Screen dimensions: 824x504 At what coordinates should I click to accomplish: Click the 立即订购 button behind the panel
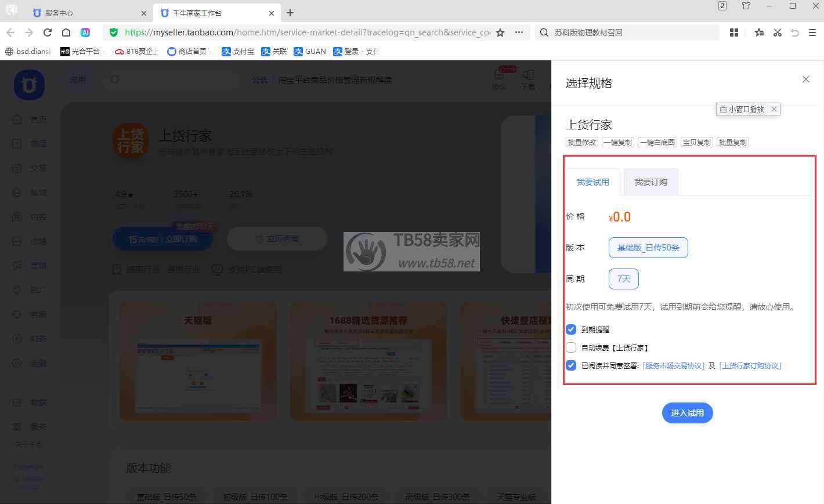(162, 239)
